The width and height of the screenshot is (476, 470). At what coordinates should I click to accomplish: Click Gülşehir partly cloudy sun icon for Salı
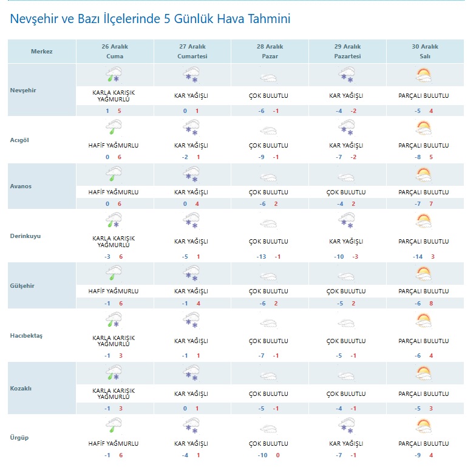[x=424, y=274]
